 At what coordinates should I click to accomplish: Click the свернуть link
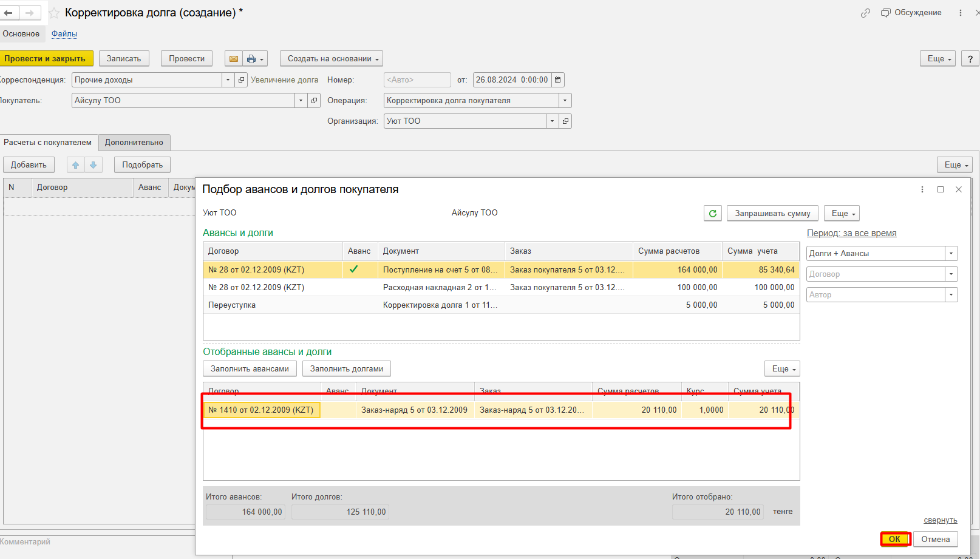coord(940,520)
